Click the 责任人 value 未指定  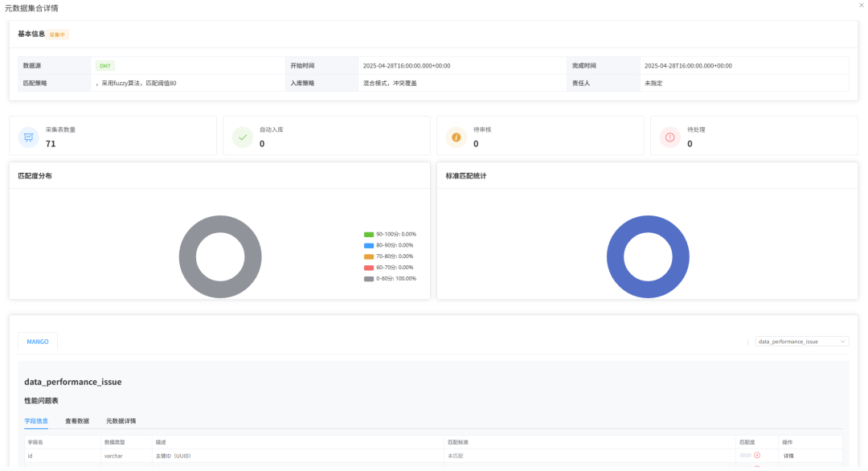(x=653, y=84)
